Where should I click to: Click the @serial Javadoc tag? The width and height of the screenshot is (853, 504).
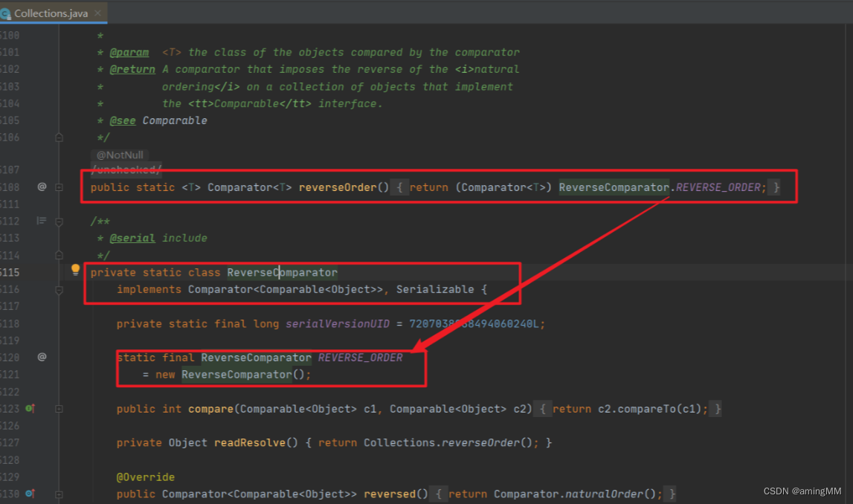132,238
